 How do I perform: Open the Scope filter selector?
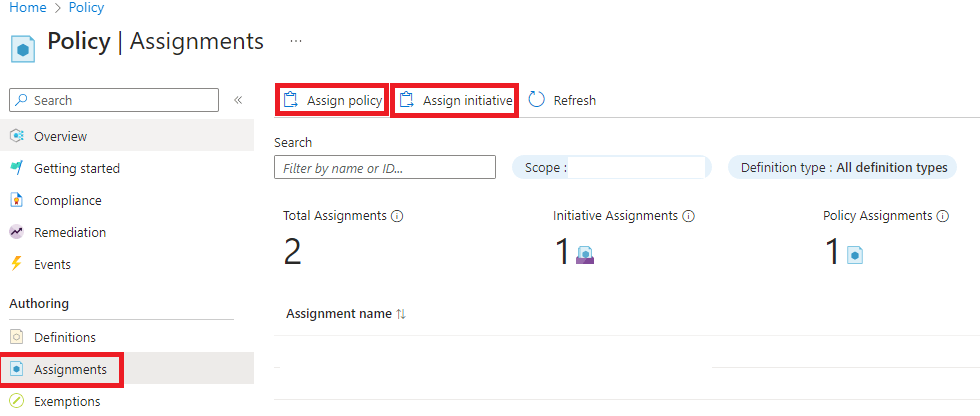point(611,168)
